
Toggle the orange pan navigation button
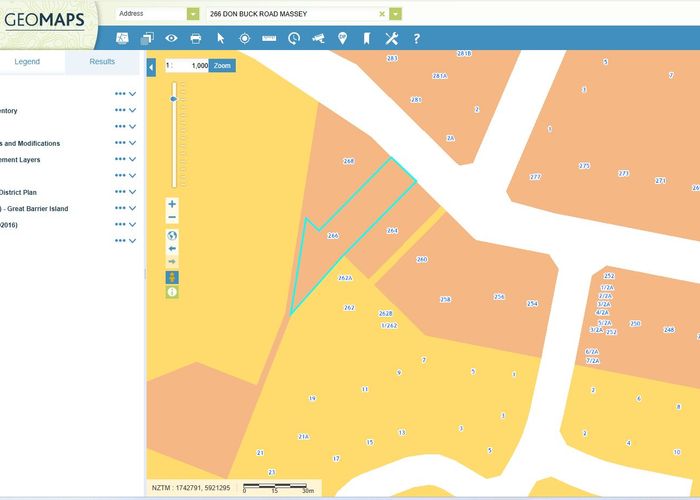click(x=172, y=276)
